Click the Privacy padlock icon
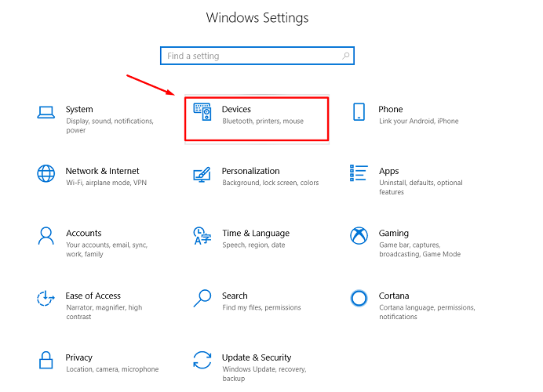This screenshot has height=392, width=543. click(46, 360)
